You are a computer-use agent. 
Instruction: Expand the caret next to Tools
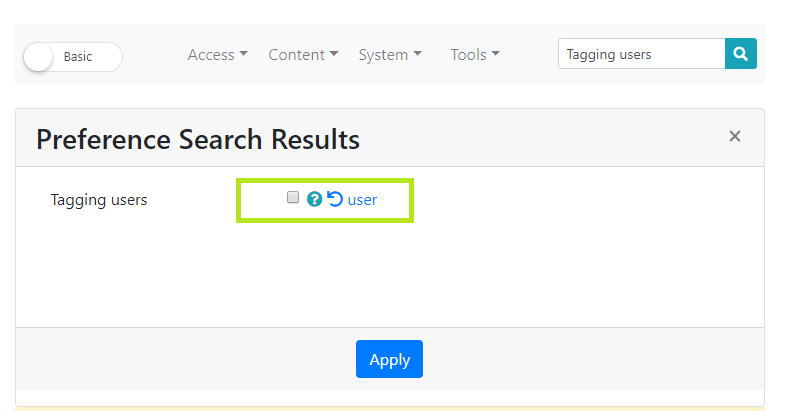tap(496, 54)
